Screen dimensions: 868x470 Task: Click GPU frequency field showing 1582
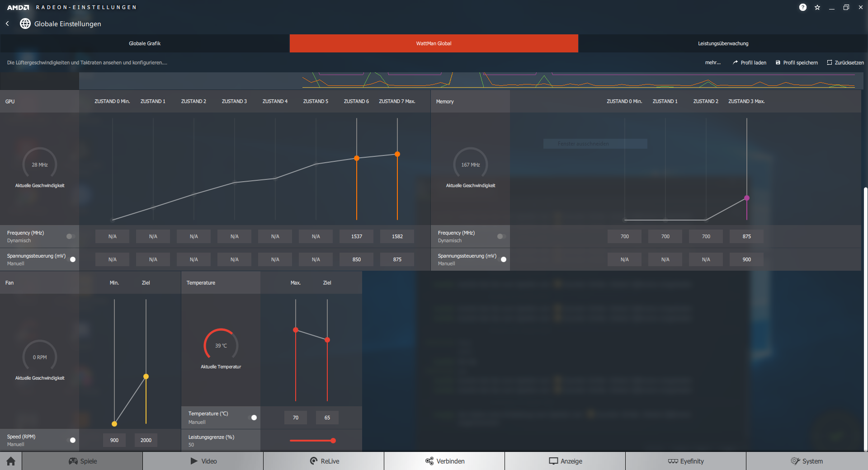tap(397, 236)
